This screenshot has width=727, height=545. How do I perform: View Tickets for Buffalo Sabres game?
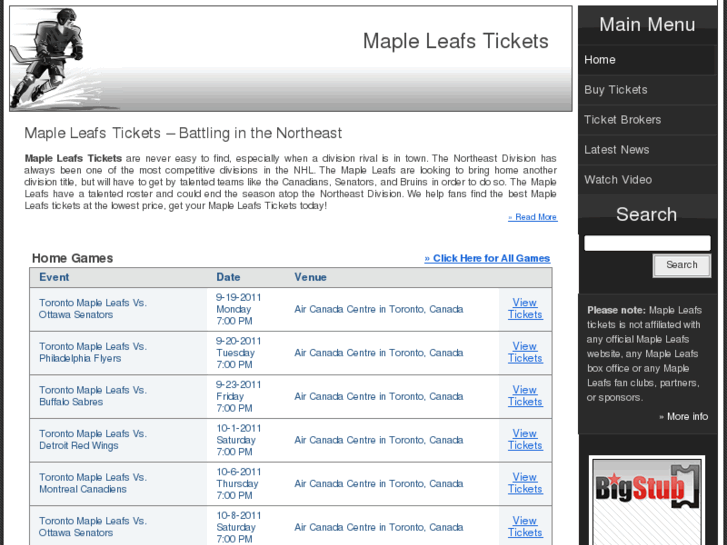pos(525,396)
